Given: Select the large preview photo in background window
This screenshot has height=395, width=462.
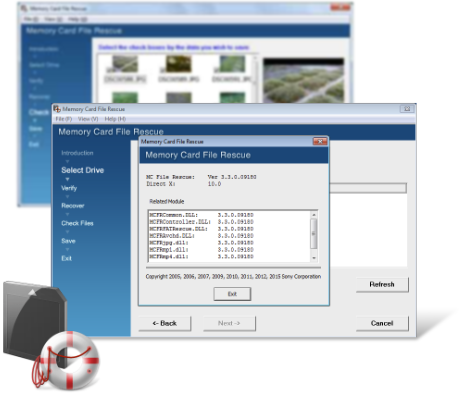Looking at the screenshot, I should tap(303, 81).
